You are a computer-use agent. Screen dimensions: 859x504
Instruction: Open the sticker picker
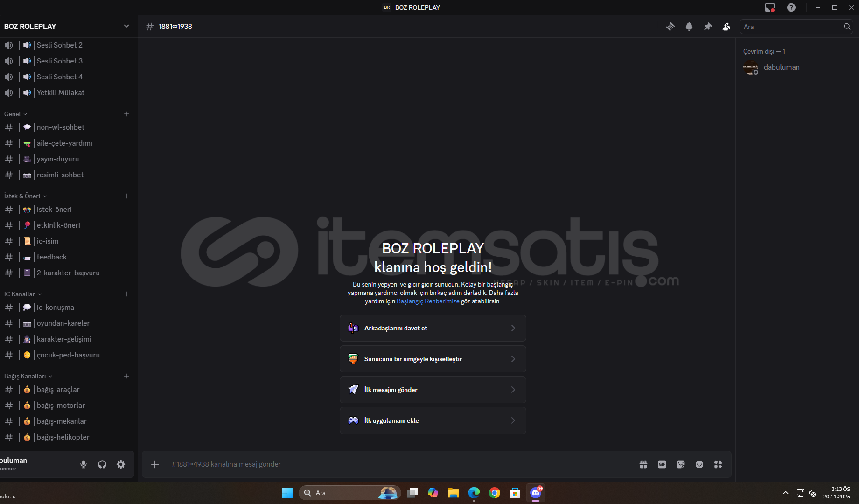click(681, 464)
